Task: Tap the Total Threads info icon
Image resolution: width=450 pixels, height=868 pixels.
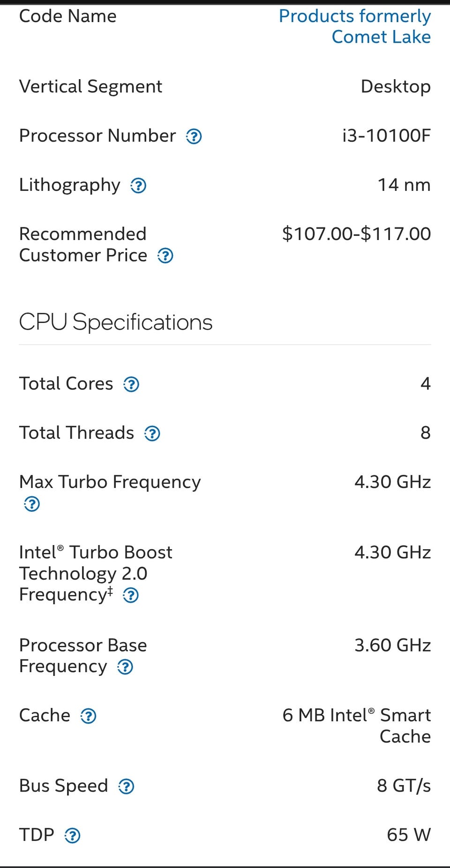Action: click(x=152, y=434)
